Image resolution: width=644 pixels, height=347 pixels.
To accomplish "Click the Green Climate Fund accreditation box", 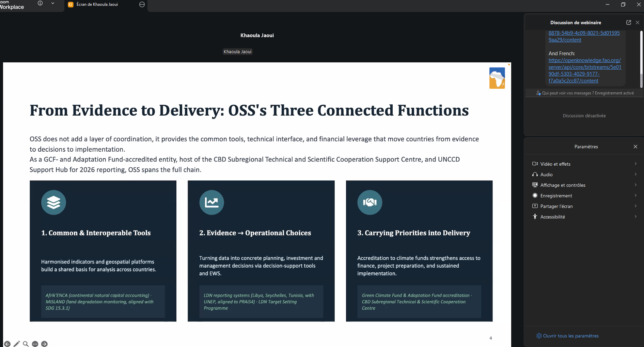I will (419, 302).
